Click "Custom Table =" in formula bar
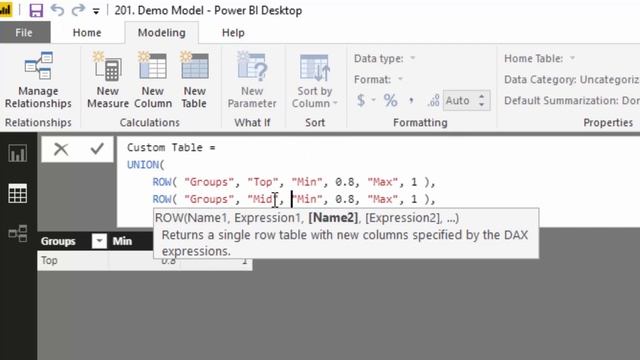The image size is (640, 360). (171, 147)
